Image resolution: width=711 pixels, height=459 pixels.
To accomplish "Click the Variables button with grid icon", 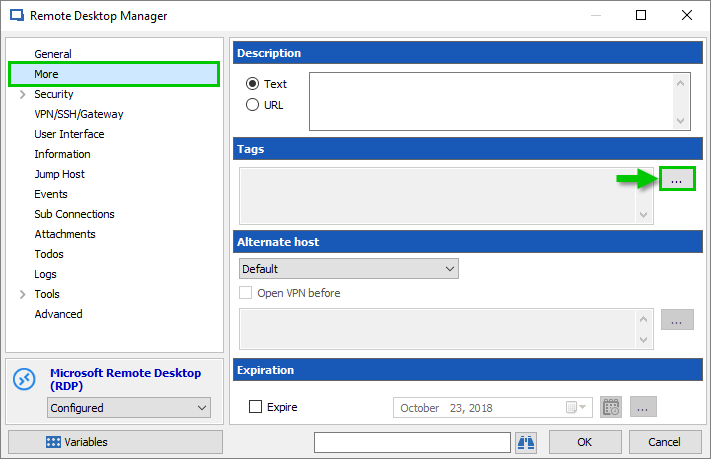I will pos(115,442).
